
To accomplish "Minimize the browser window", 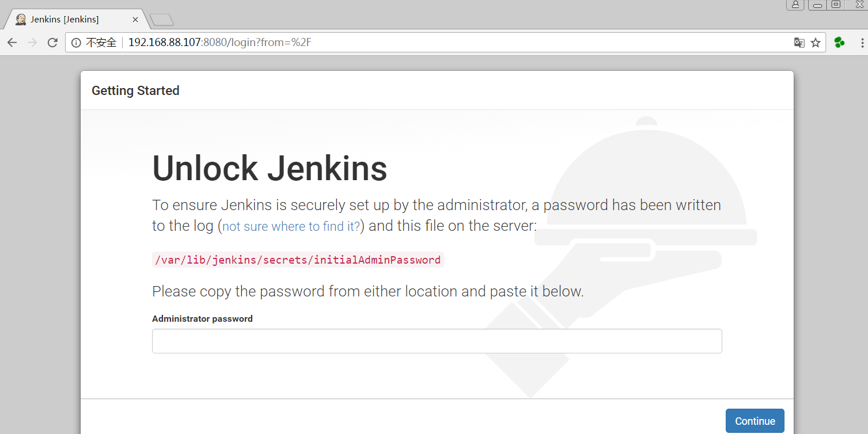I will (817, 5).
